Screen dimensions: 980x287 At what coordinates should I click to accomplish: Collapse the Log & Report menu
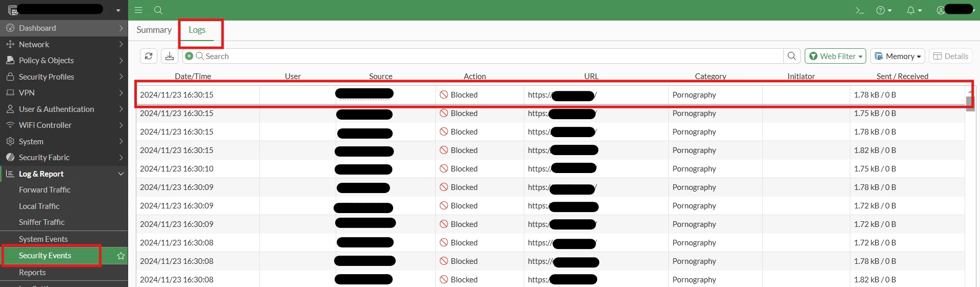[x=64, y=174]
